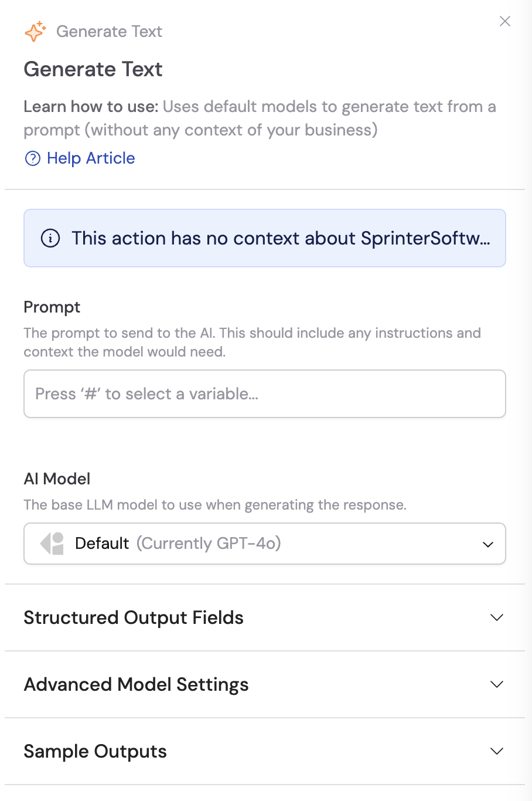The image size is (532, 801).
Task: Click the Prompt input field to start typing
Action: tap(264, 393)
